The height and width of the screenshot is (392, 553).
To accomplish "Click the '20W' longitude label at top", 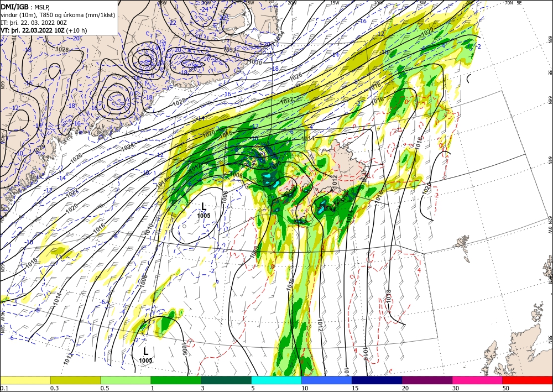I will pos(292,3).
